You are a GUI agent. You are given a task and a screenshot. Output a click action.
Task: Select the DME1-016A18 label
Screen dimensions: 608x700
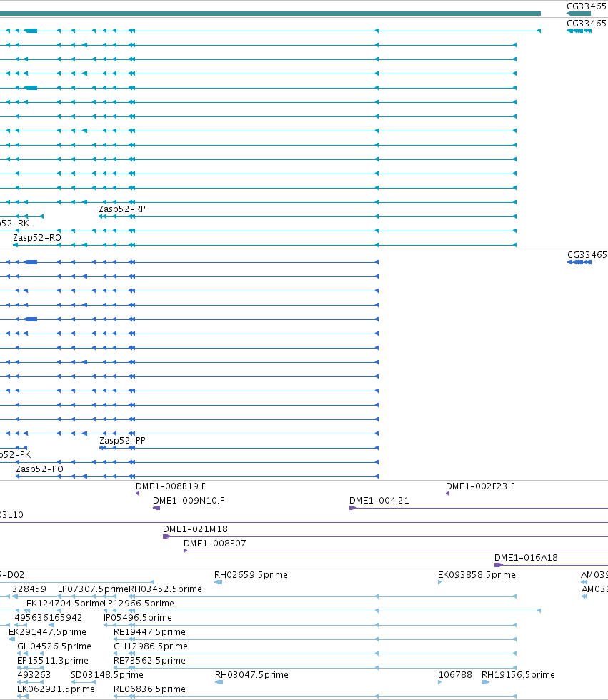click(526, 558)
